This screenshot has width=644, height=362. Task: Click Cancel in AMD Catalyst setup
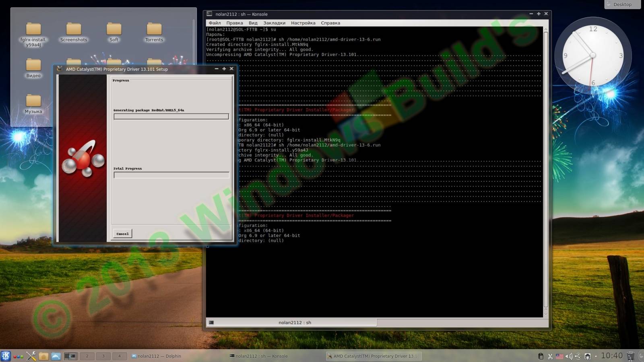coord(123,234)
